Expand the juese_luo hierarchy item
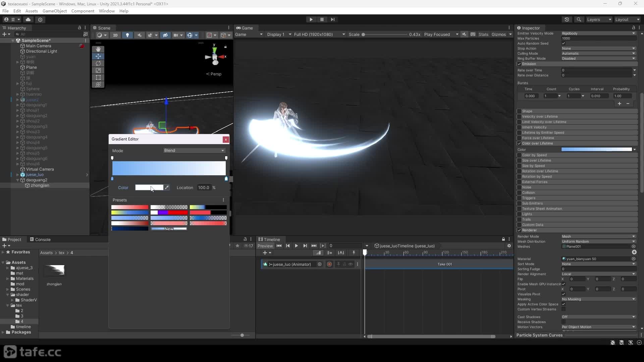The width and height of the screenshot is (644, 362). pos(17,175)
